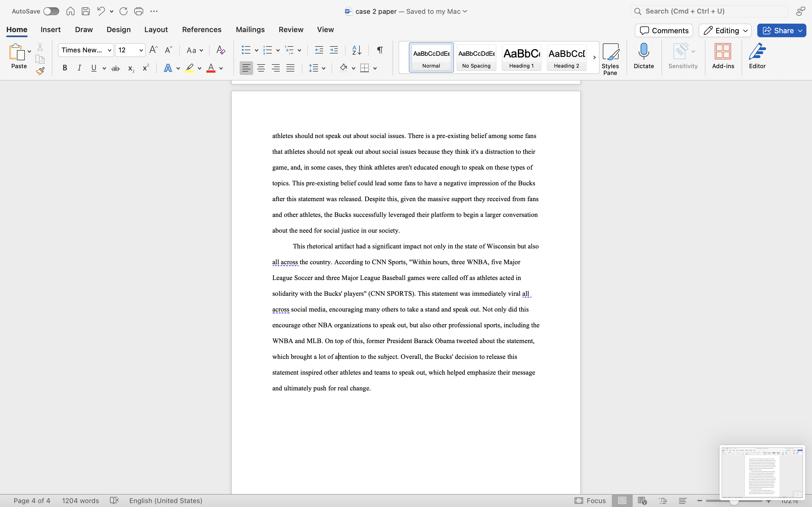
Task: Expand the line spacing options
Action: click(x=323, y=68)
